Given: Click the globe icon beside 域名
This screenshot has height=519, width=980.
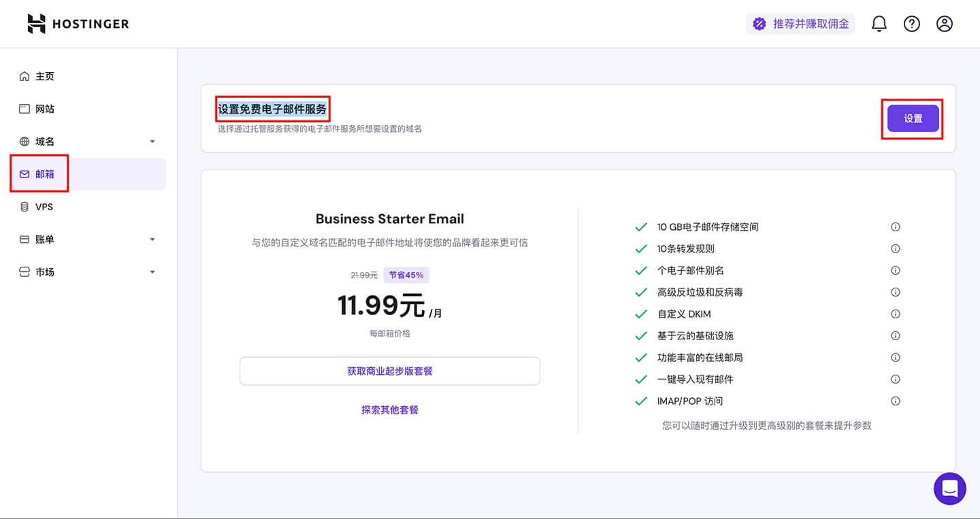Looking at the screenshot, I should point(24,141).
